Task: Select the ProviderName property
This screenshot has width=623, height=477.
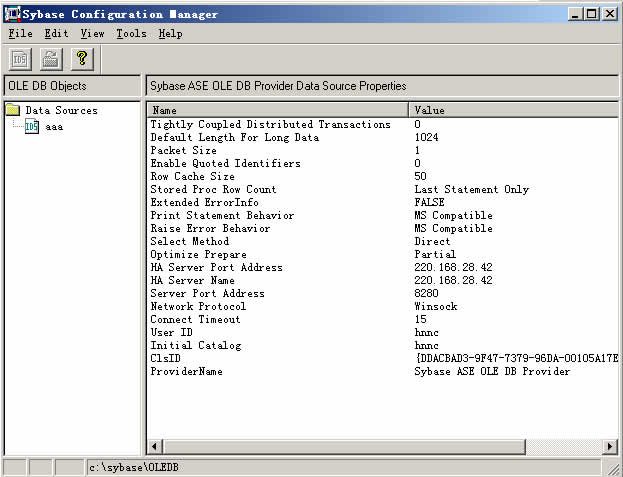Action: (186, 372)
